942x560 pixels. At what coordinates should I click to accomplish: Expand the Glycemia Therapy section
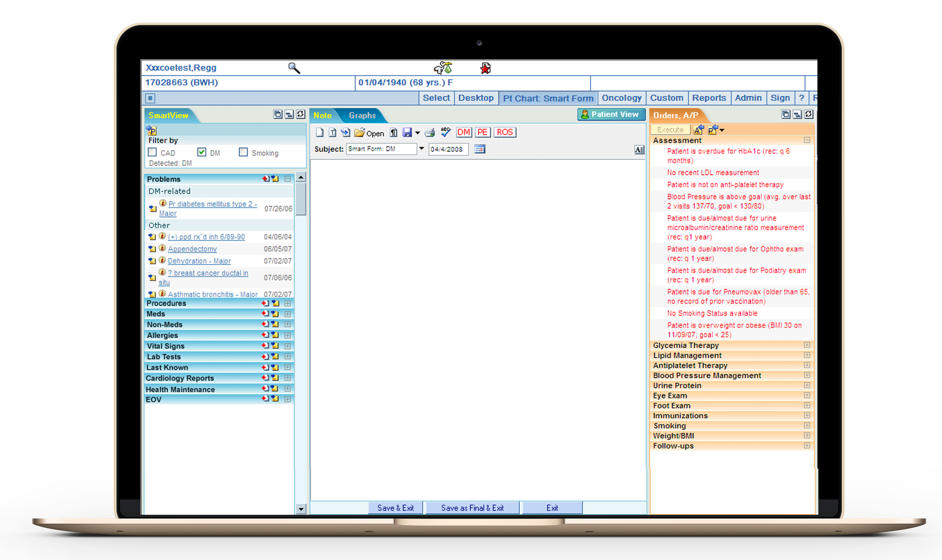click(x=807, y=345)
